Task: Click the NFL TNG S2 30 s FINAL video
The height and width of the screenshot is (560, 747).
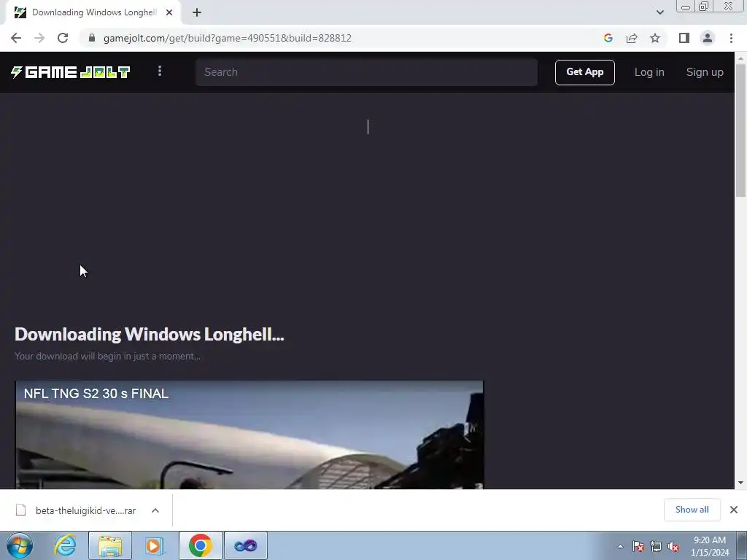Action: tap(249, 435)
